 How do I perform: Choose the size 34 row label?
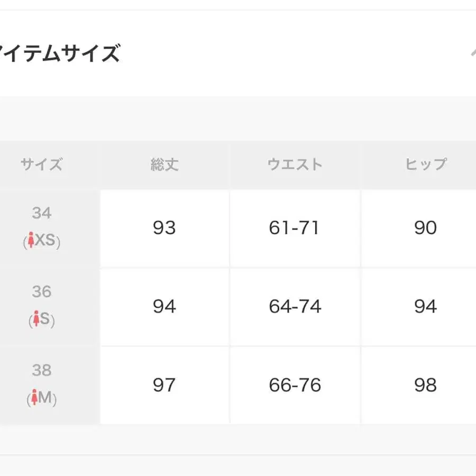[42, 213]
